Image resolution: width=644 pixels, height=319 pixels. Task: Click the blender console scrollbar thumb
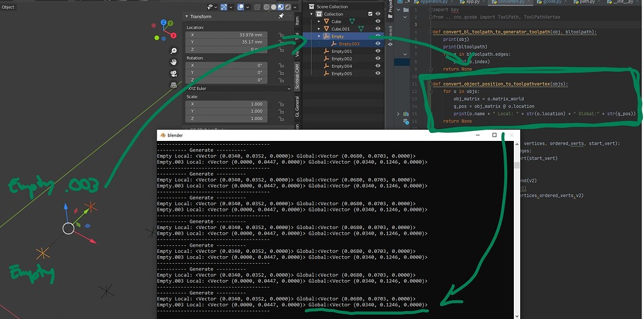[517, 165]
